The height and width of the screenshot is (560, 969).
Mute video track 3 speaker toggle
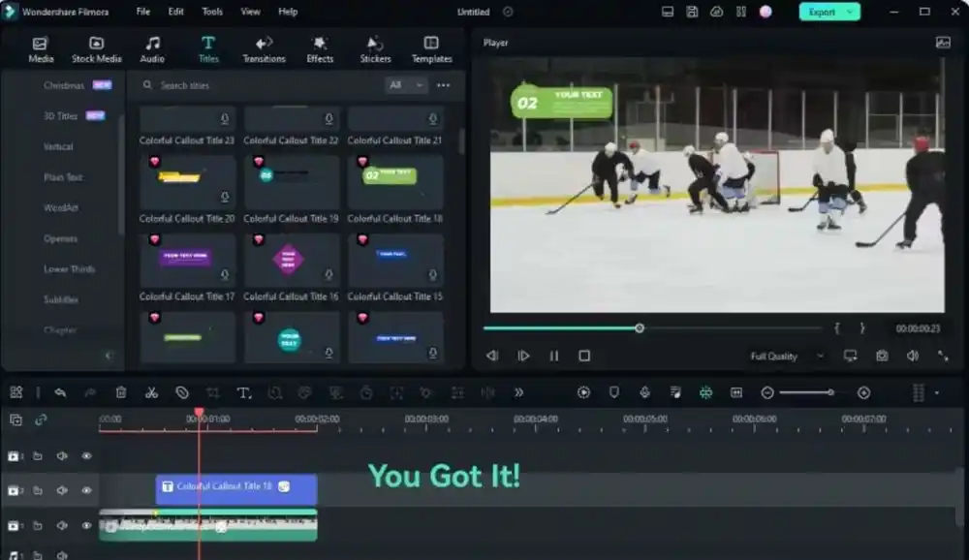[62, 456]
